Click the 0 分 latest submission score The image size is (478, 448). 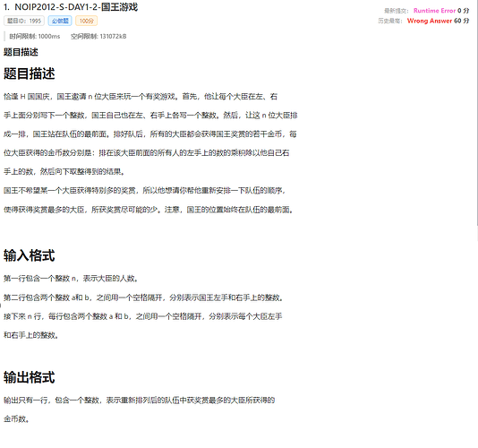[464, 11]
